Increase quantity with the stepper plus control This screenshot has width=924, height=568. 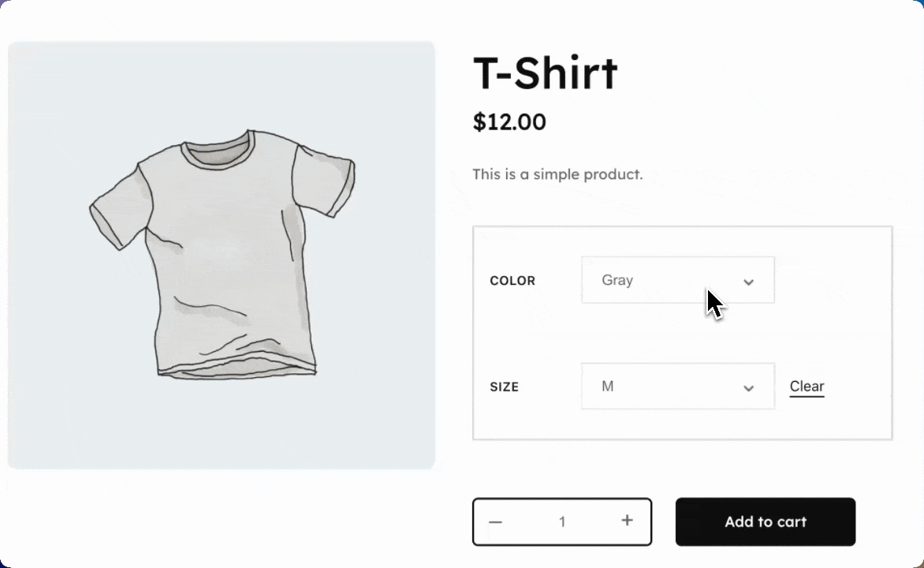(627, 521)
